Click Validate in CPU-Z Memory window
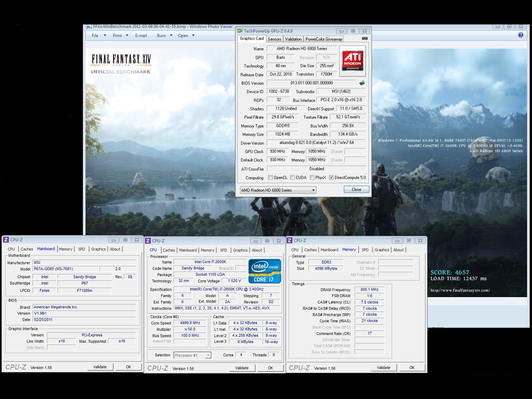 click(x=383, y=367)
